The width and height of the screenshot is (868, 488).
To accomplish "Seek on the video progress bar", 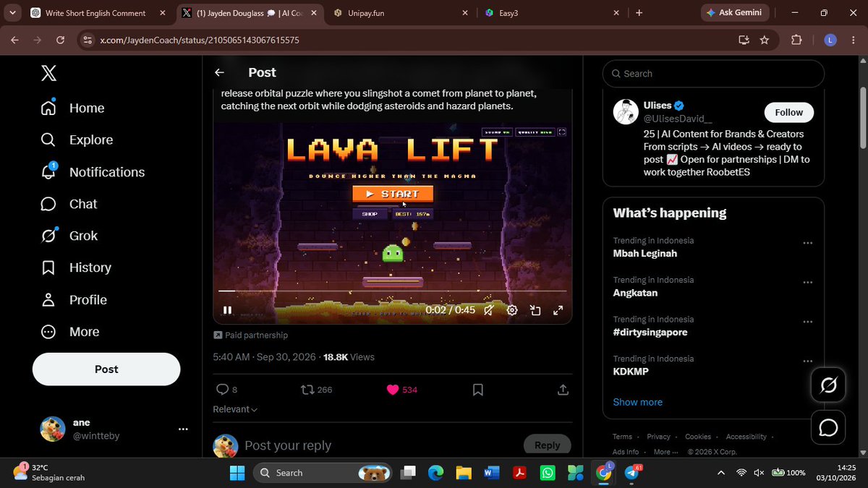I will tap(392, 291).
